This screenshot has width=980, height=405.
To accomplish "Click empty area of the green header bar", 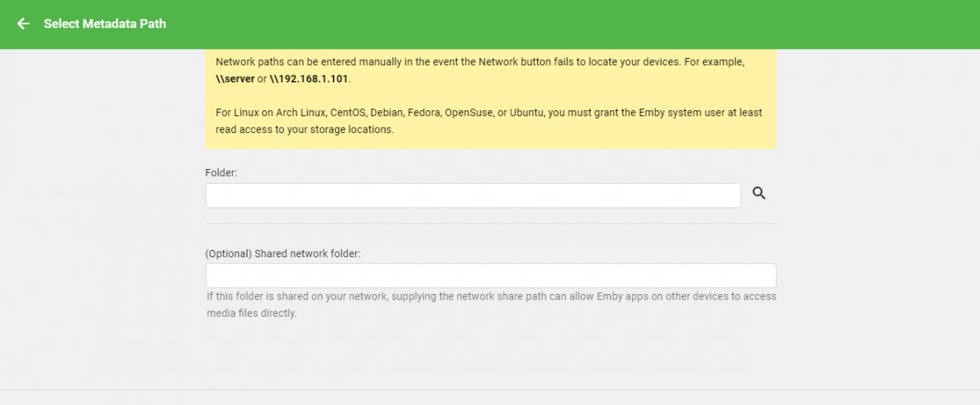I will (x=572, y=24).
